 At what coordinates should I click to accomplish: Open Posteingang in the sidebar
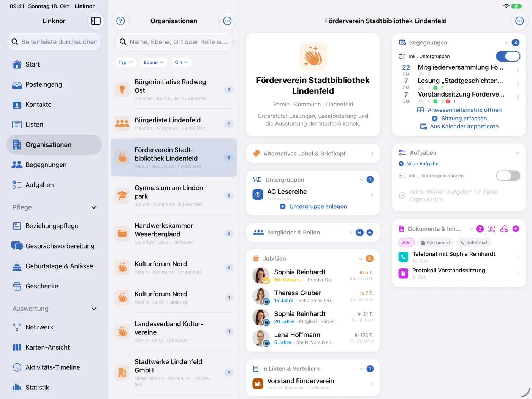click(x=54, y=84)
